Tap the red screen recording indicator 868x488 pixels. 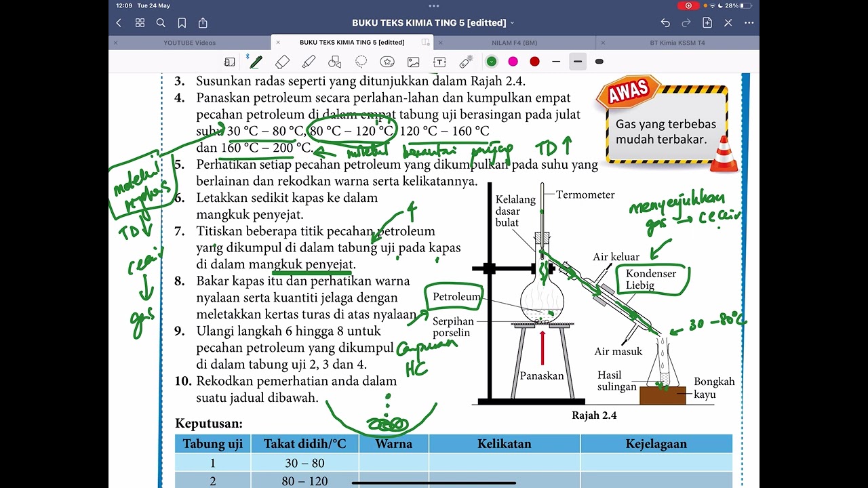point(688,5)
